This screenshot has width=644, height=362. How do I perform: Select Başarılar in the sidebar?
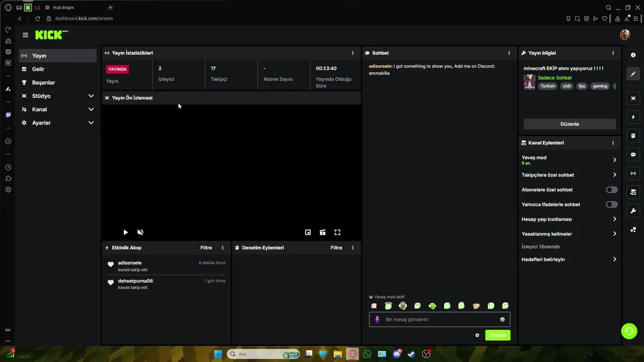(x=58, y=82)
